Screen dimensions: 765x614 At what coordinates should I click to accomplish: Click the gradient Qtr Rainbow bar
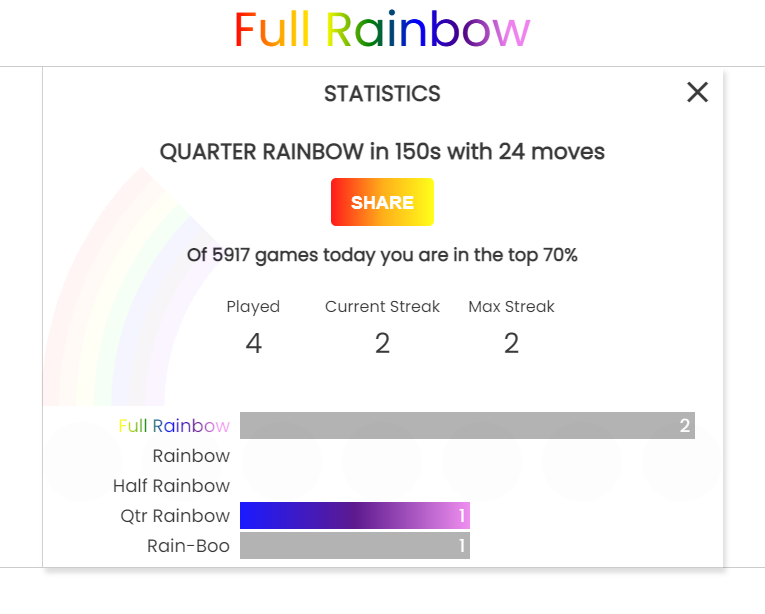[x=354, y=516]
